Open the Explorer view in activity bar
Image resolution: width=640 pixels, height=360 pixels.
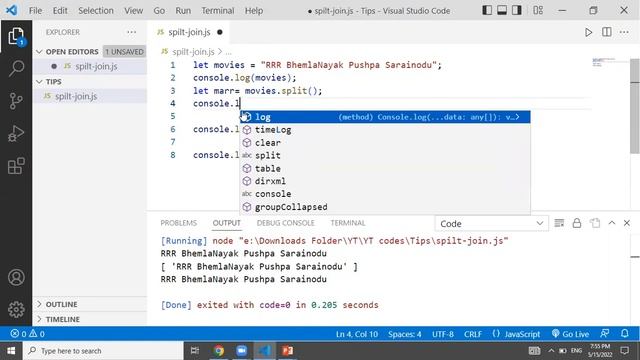(x=16, y=36)
